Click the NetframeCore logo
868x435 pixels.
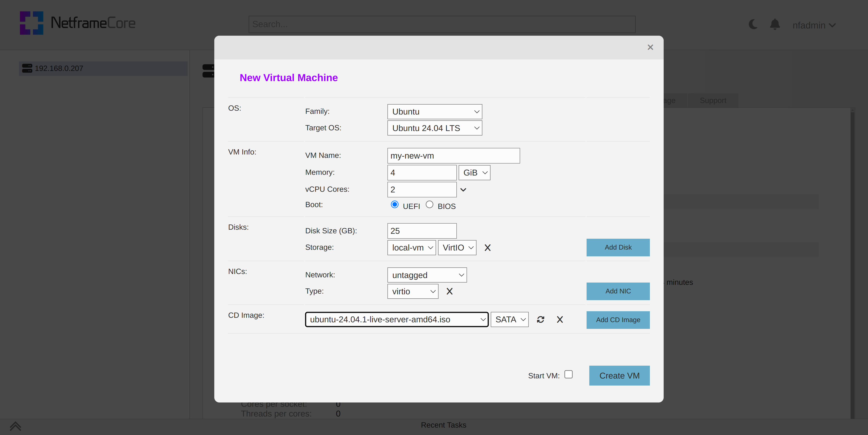[78, 23]
